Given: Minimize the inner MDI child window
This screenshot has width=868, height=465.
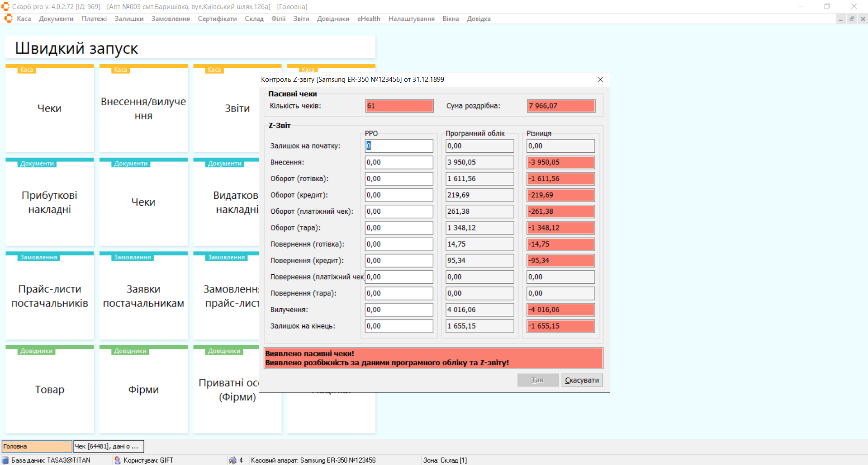Looking at the screenshot, I should coord(841,19).
